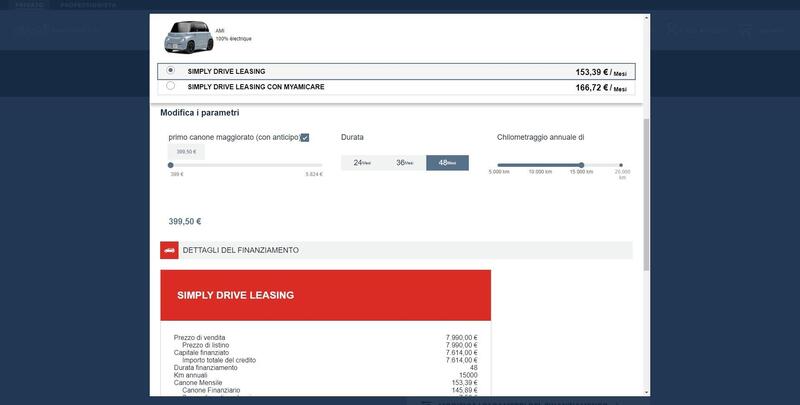This screenshot has height=405, width=800.
Task: Uncheck the primo canone maggiorato checkbox
Action: tap(305, 138)
